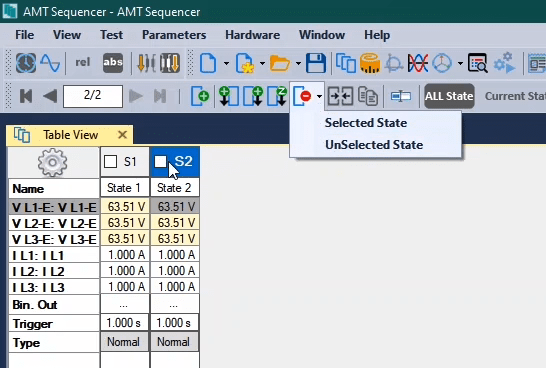Toggle the rel relative mode button
546x368 pixels.
pos(83,63)
